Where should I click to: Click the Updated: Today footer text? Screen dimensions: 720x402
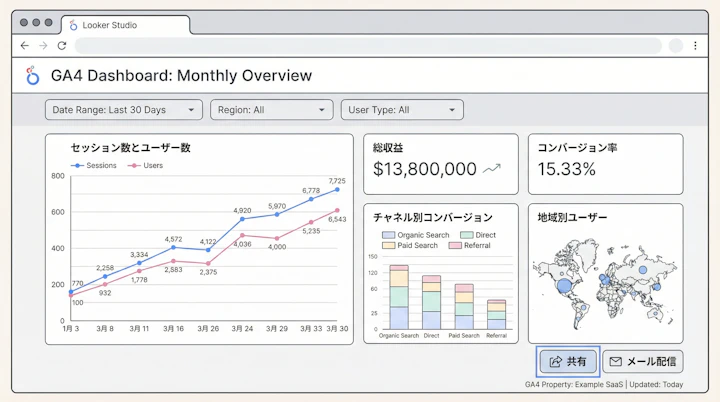tap(656, 385)
